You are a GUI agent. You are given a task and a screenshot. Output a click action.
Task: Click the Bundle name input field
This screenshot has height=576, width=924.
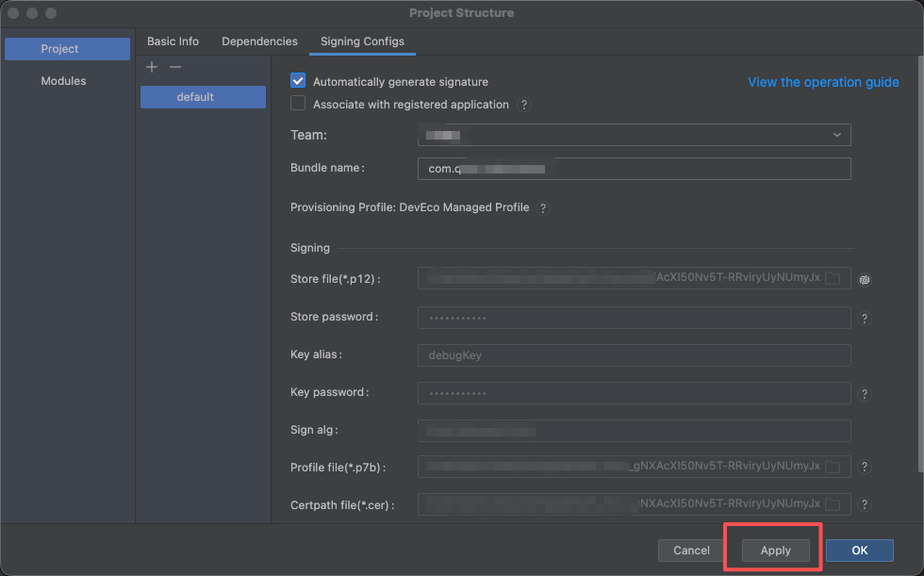point(634,169)
